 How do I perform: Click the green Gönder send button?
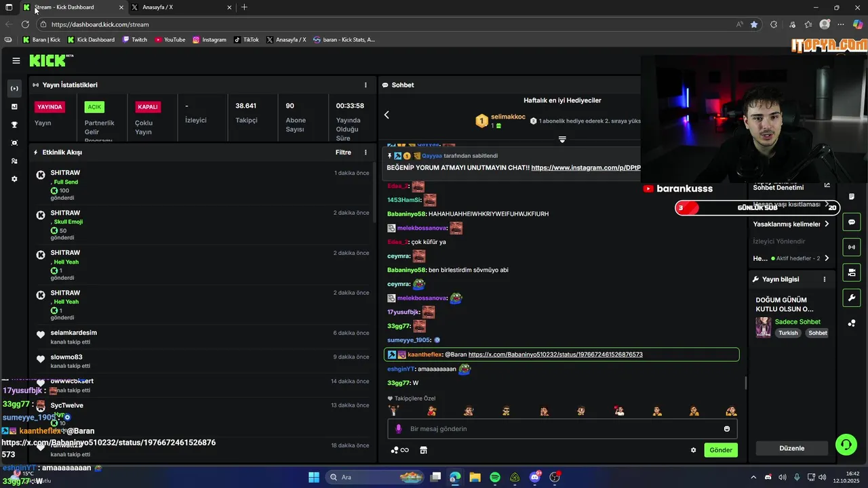pyautogui.click(x=721, y=450)
